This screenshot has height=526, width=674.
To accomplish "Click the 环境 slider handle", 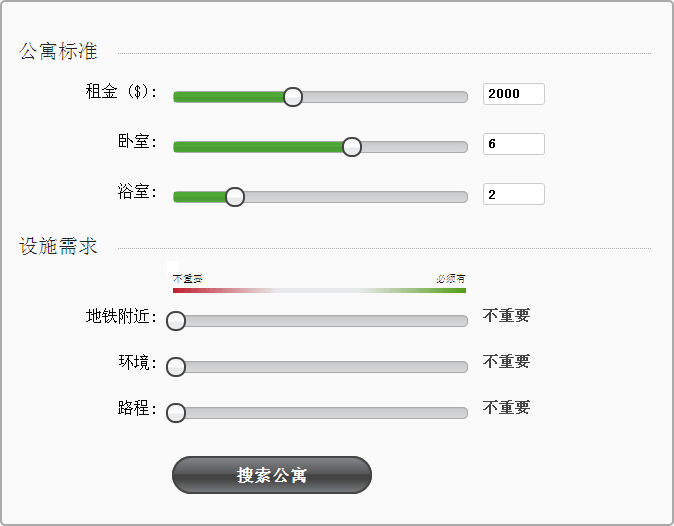I will (176, 367).
